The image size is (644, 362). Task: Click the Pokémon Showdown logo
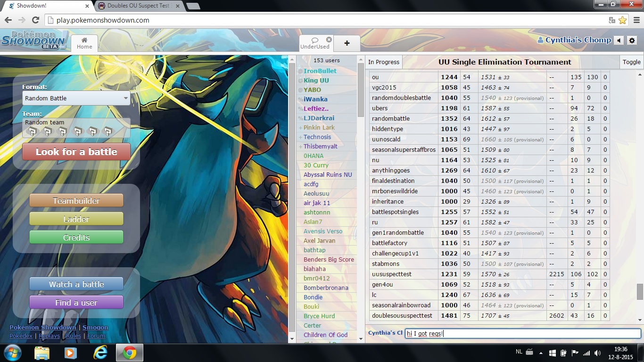tap(34, 41)
